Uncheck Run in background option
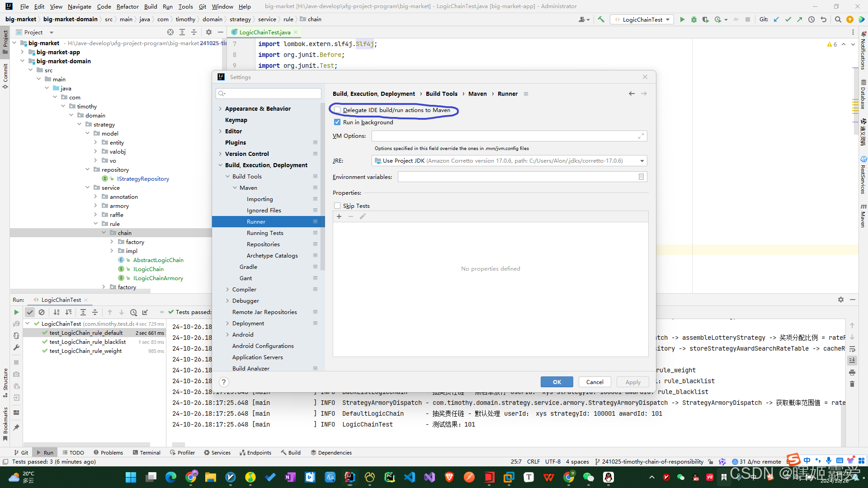The image size is (868, 488). [337, 122]
